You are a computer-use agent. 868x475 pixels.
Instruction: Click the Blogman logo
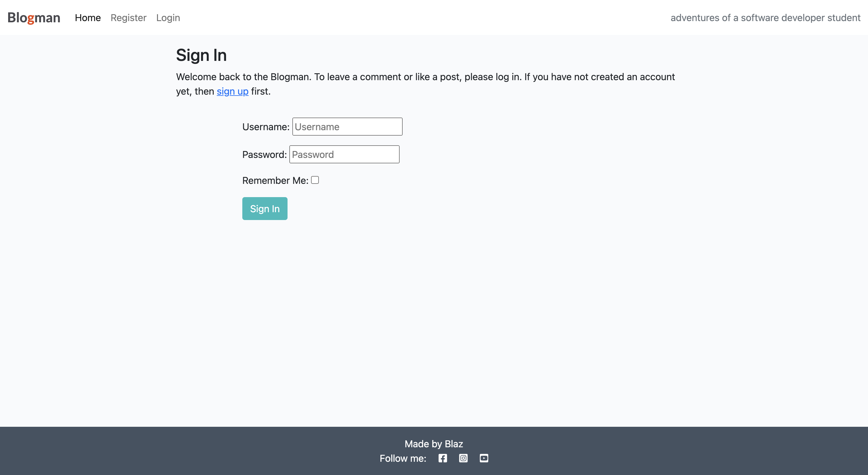(x=34, y=17)
